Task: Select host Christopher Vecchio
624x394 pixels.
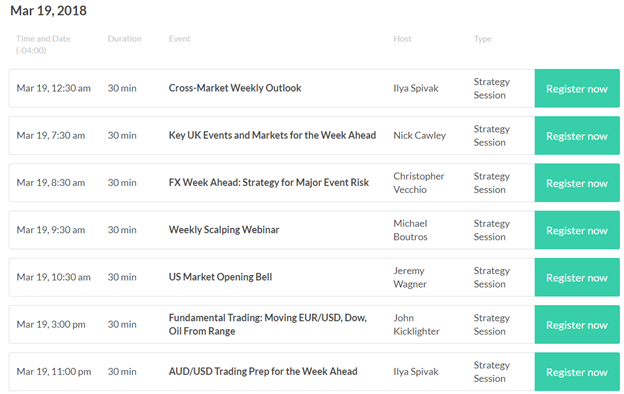Action: tap(419, 183)
